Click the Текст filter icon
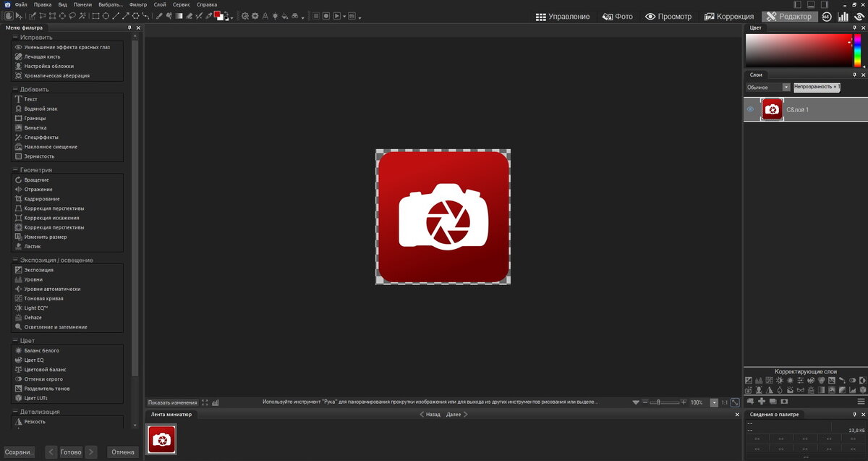 tap(19, 99)
